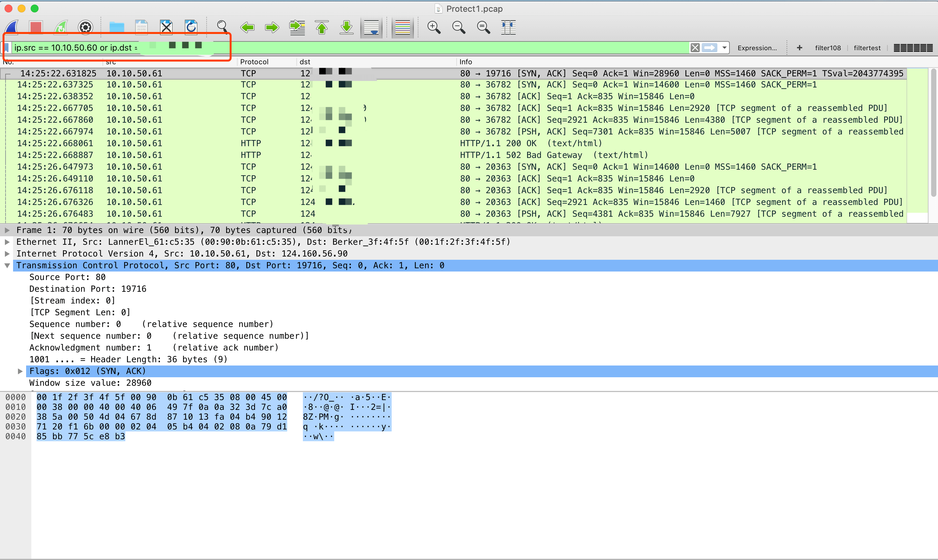Select the Source Port: 80 field
938x560 pixels.
click(x=68, y=277)
